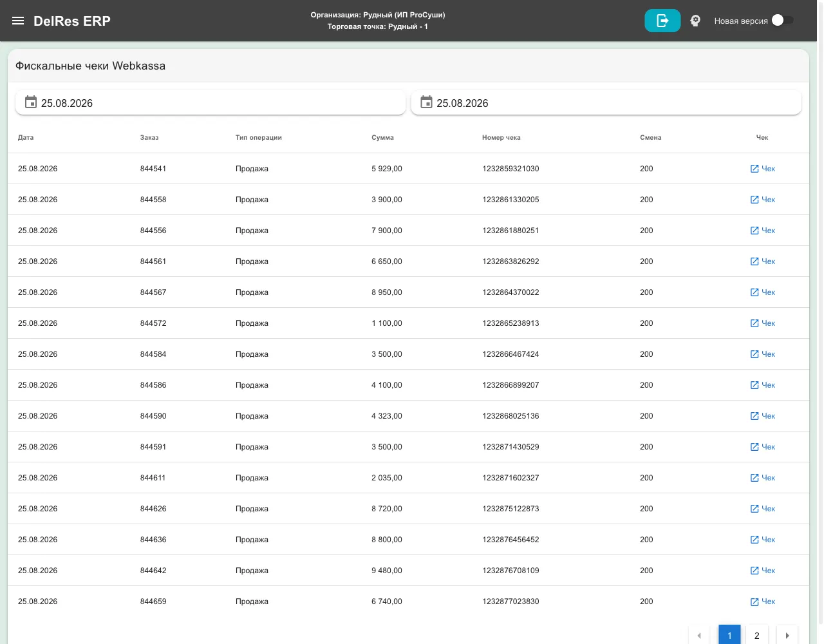Open receipt icon for order 844567
The height and width of the screenshot is (644, 824).
pyautogui.click(x=754, y=292)
